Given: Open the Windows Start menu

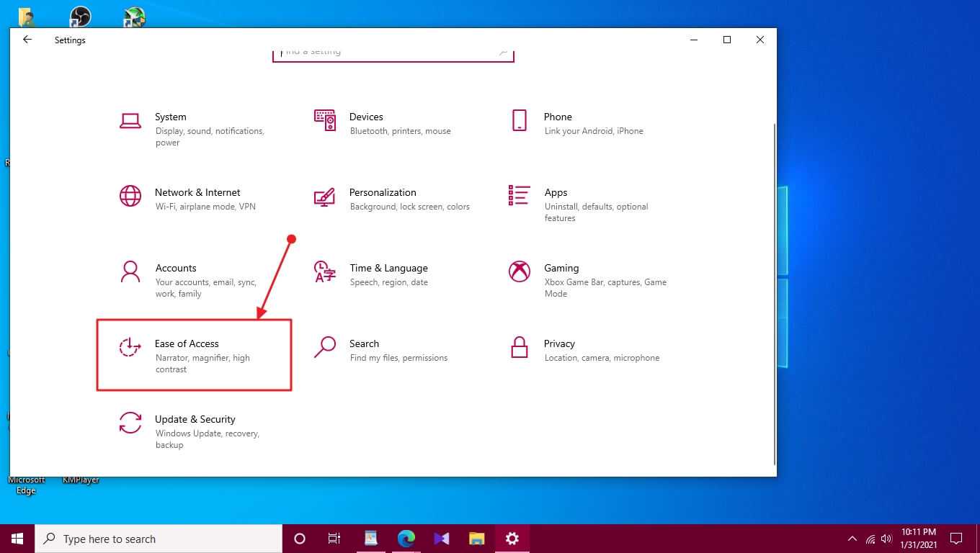Looking at the screenshot, I should click(x=17, y=539).
